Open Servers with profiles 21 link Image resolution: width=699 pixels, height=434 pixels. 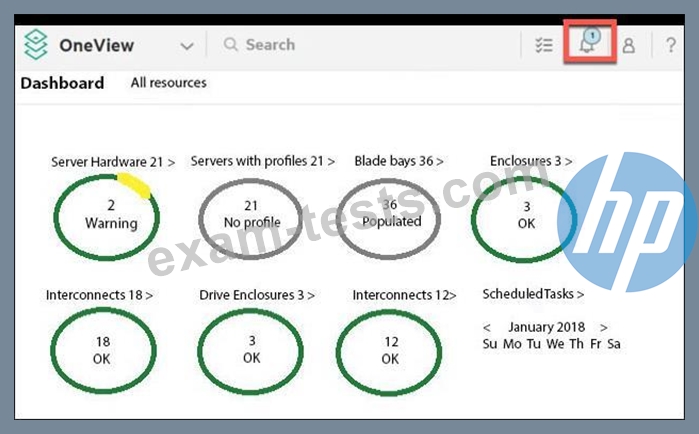tap(263, 161)
